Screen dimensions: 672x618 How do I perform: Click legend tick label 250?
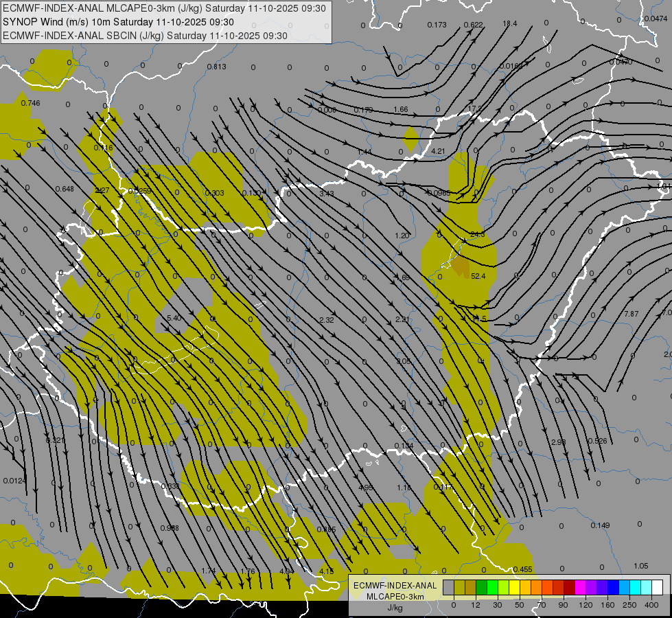[x=629, y=605]
